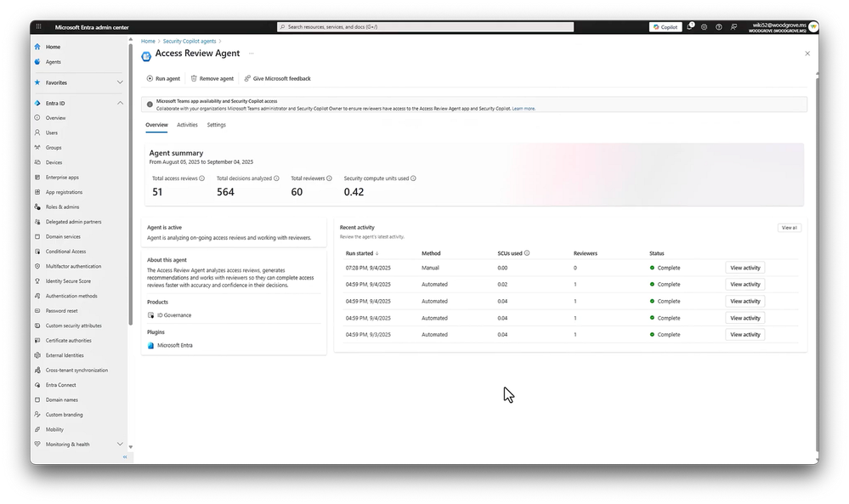Open Copilot from the top bar
This screenshot has width=849, height=504.
[665, 27]
